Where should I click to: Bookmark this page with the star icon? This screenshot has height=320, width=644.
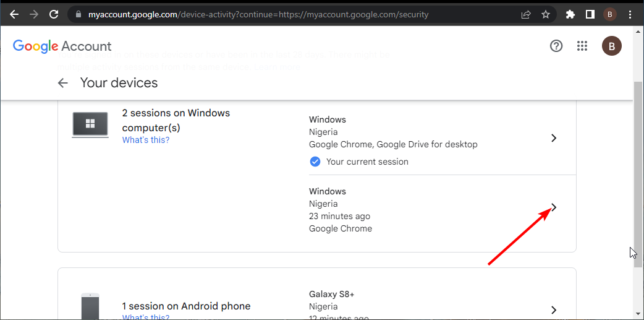click(x=546, y=14)
